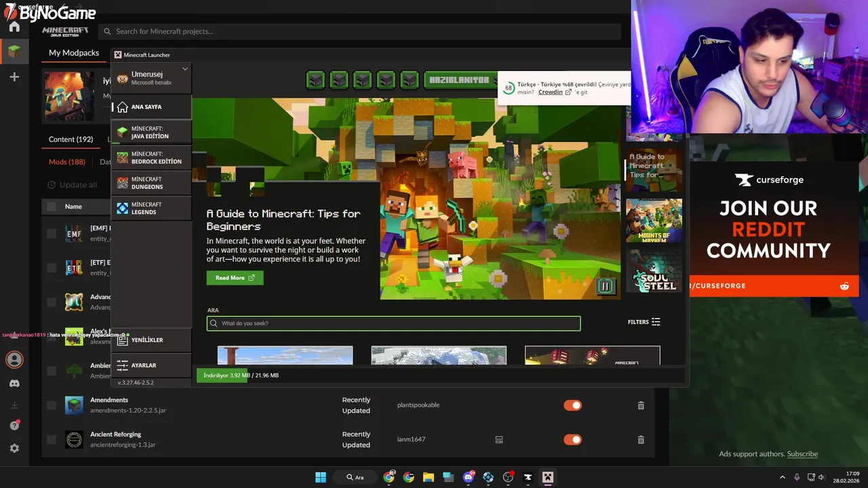Click the Update all button
This screenshot has width=868, height=488.
click(73, 185)
